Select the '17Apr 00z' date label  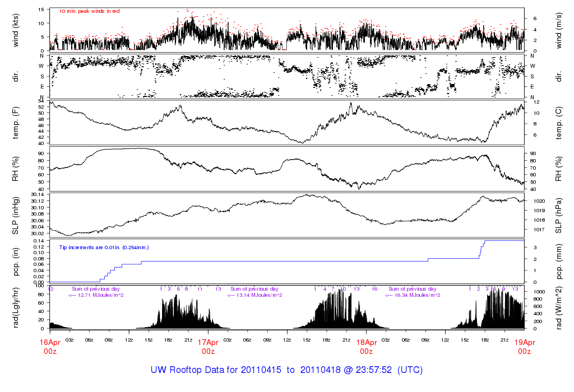(x=209, y=347)
